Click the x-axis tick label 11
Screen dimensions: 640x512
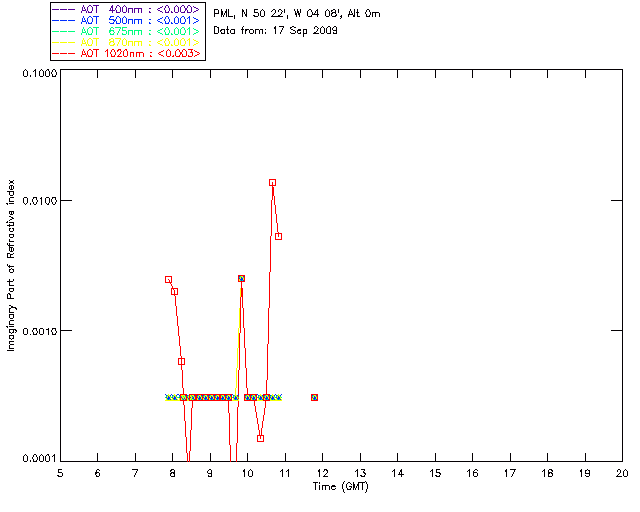[285, 473]
